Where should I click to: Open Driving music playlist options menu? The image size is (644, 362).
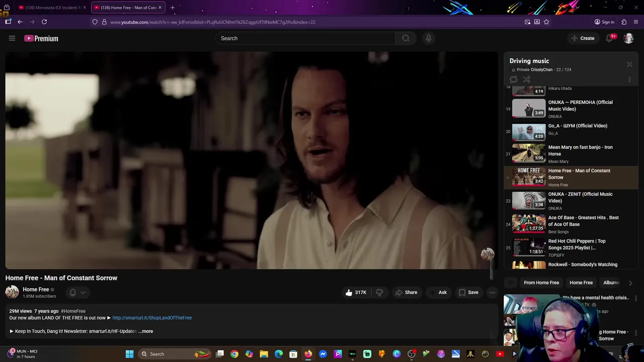629,79
